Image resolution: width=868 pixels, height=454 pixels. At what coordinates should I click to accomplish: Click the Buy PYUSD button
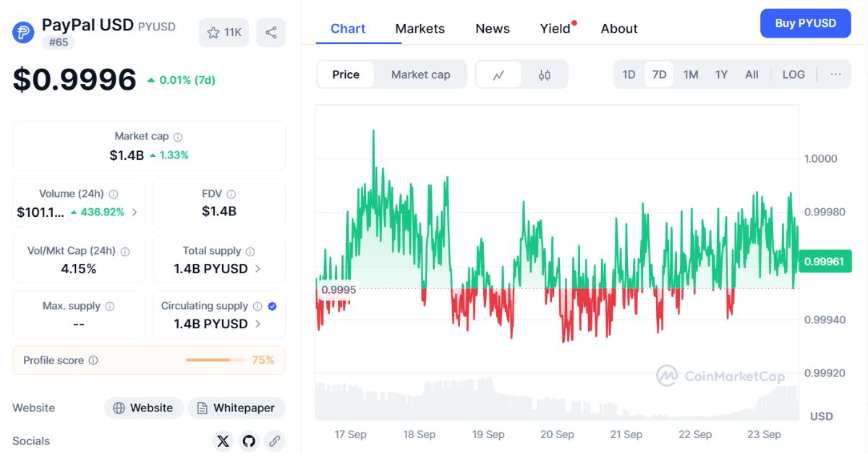click(x=806, y=23)
